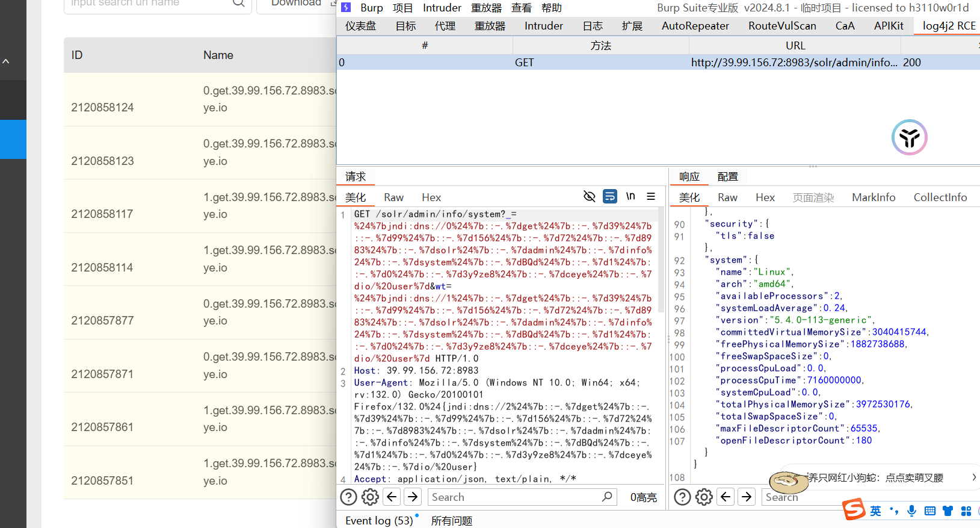Open Event log (53)

pyautogui.click(x=379, y=520)
